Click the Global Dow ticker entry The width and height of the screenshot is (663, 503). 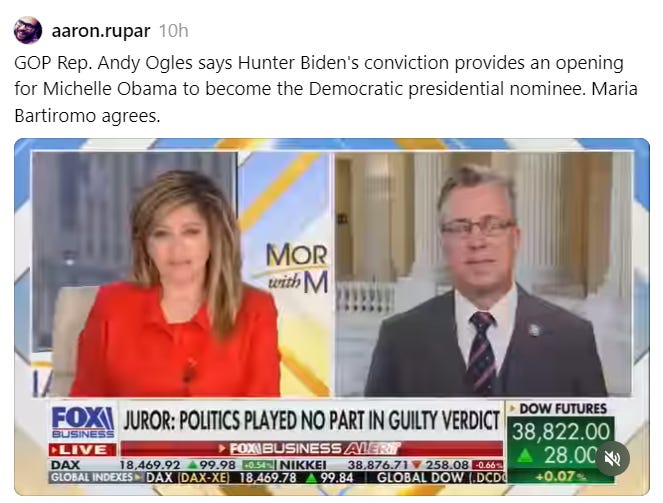(441, 478)
